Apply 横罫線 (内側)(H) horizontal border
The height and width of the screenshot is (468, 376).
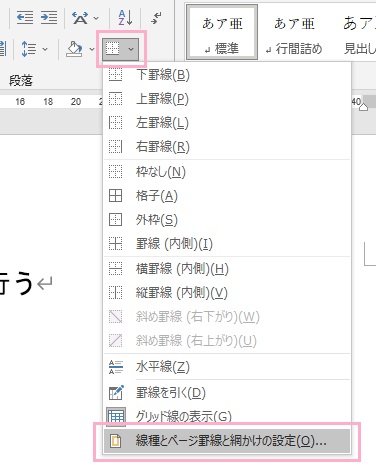[227, 269]
